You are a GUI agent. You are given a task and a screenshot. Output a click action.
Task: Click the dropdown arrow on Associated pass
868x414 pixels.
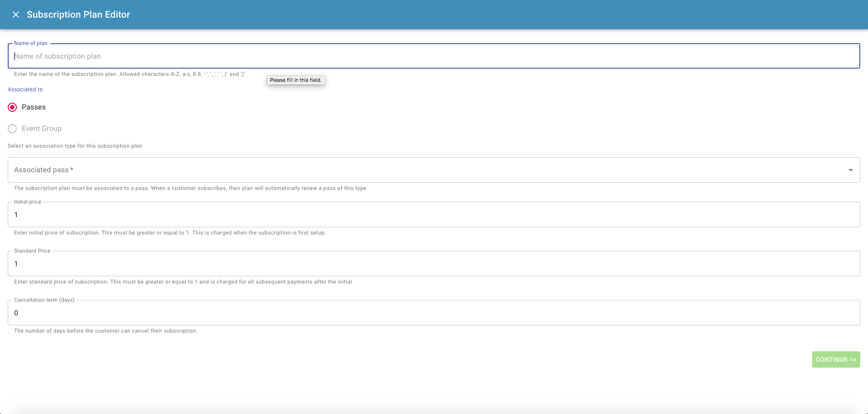point(850,170)
